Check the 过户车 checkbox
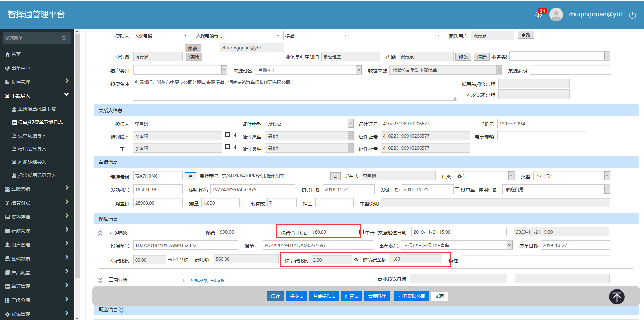This screenshot has width=644, height=320. coord(457,190)
